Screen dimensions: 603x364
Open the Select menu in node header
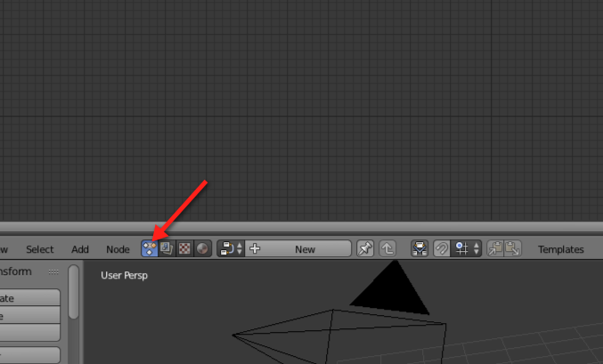tap(39, 249)
